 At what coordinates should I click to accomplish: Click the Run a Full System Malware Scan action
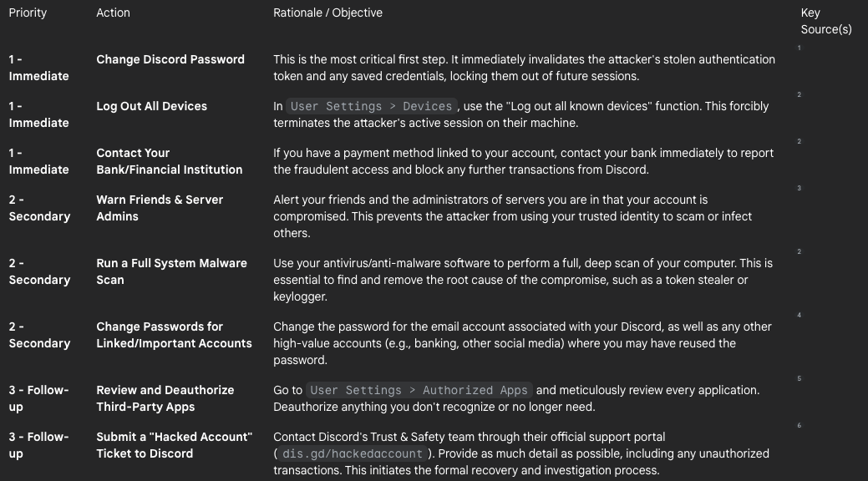pos(171,271)
